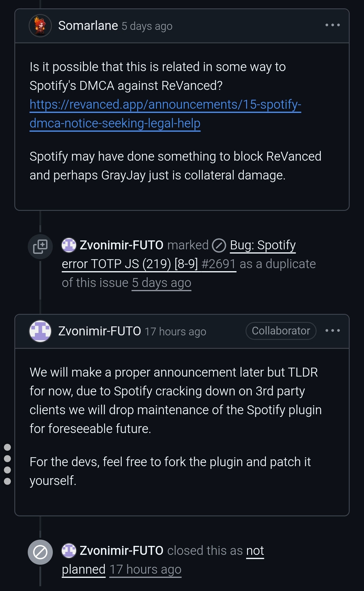Open Zvonimir-FUTO's avatar in closed event
This screenshot has height=591, width=364.
69,550
